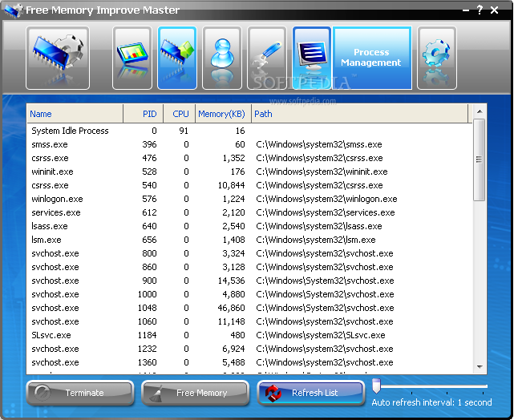Click the memory value 46,860
The image size is (514, 420).
tap(231, 308)
